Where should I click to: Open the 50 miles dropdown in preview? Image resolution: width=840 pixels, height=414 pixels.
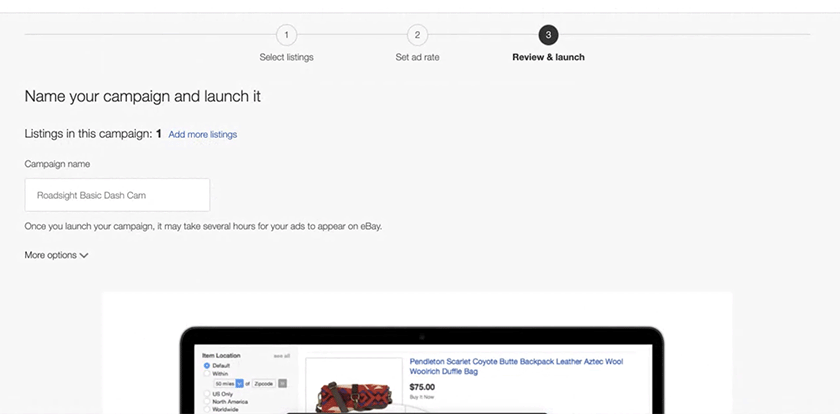pos(228,383)
